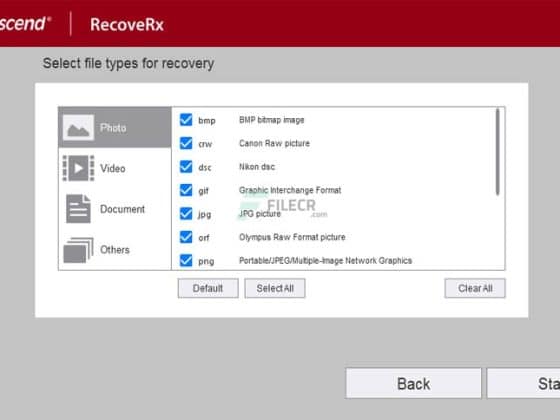This screenshot has height=420, width=560.
Task: Switch to the Document label tab
Action: coord(122,209)
